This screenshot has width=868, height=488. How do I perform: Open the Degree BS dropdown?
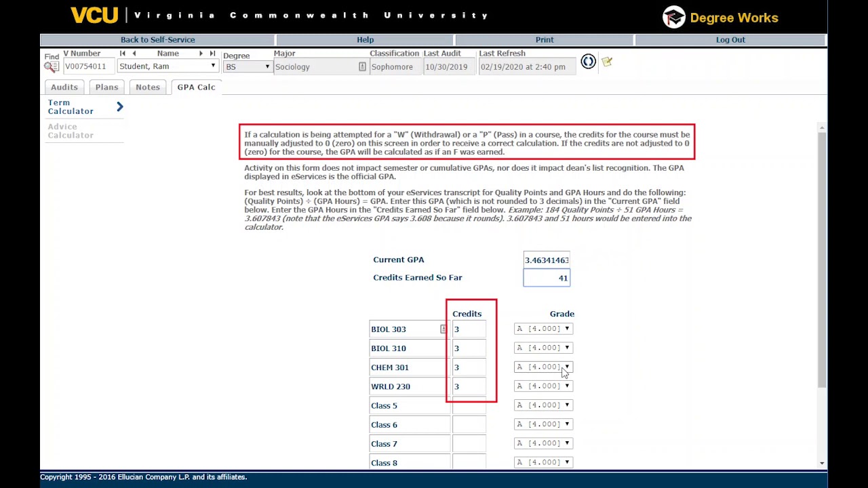(x=248, y=66)
